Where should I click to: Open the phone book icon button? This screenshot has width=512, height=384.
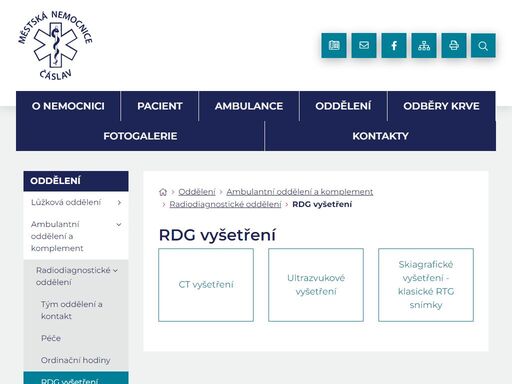pyautogui.click(x=334, y=45)
